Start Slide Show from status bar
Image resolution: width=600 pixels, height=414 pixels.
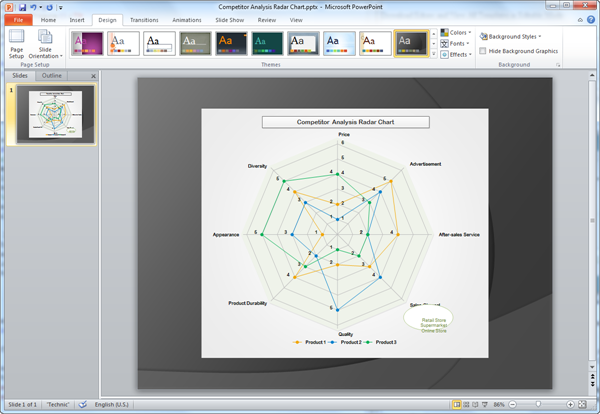pyautogui.click(x=485, y=404)
